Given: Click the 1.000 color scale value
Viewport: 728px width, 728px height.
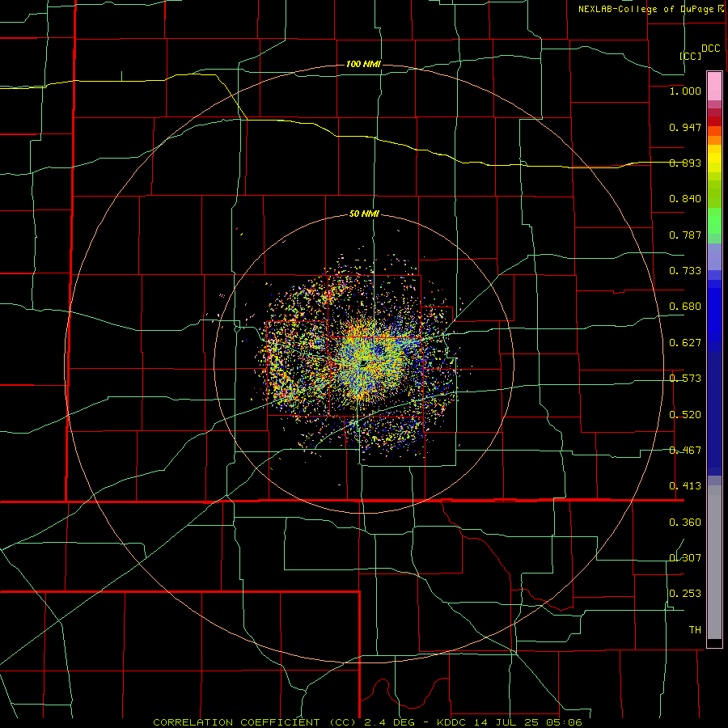Looking at the screenshot, I should point(685,91).
